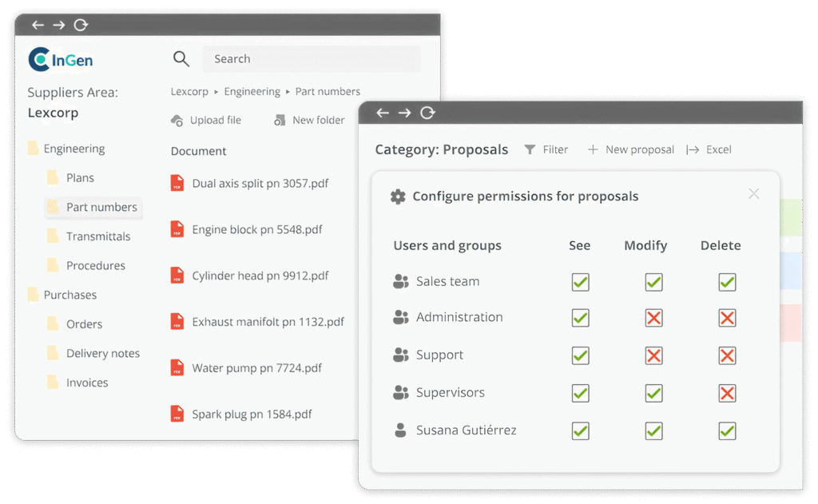
Task: Click the search magnifier icon
Action: (181, 58)
